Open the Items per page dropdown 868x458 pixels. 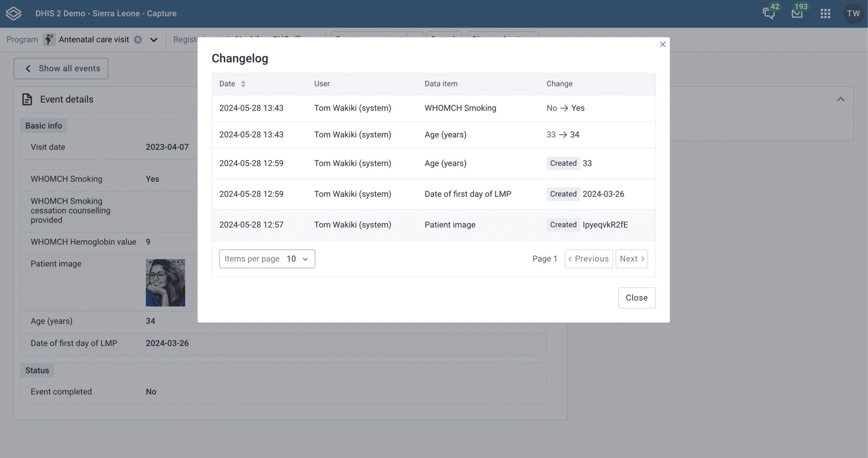[267, 259]
